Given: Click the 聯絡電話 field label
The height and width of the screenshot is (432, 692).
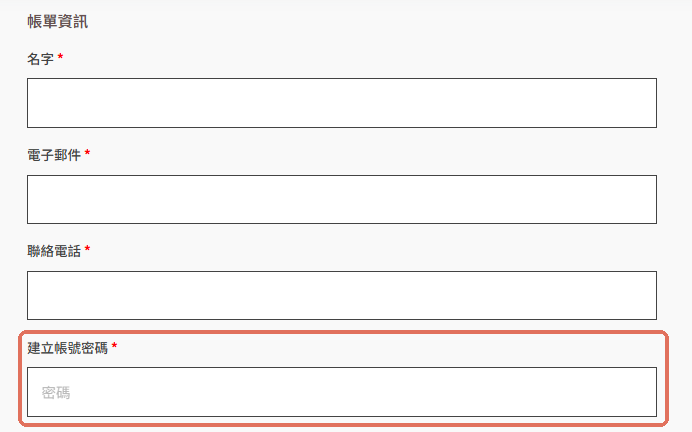Looking at the screenshot, I should pos(54,251).
